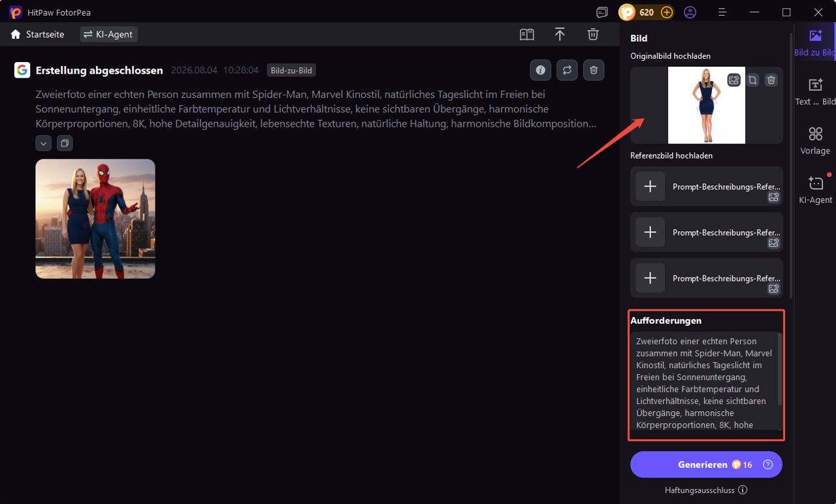Screen dimensions: 836x504
Task: Open the generated Spider-Man result thumbnail
Action: 95,219
